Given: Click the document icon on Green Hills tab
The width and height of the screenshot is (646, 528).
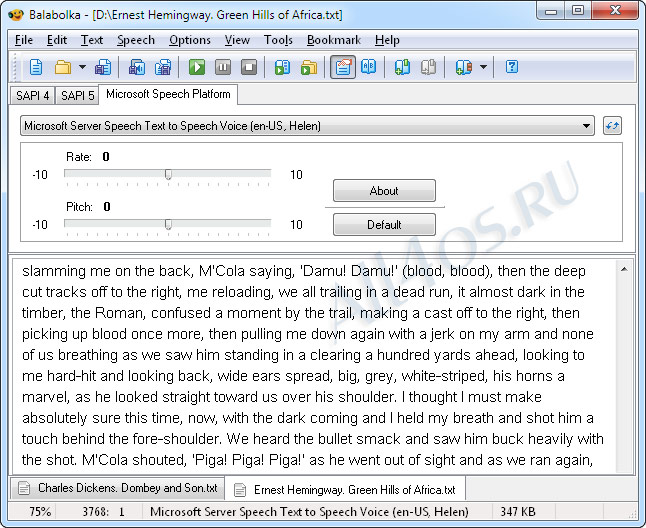Looking at the screenshot, I should (240, 490).
